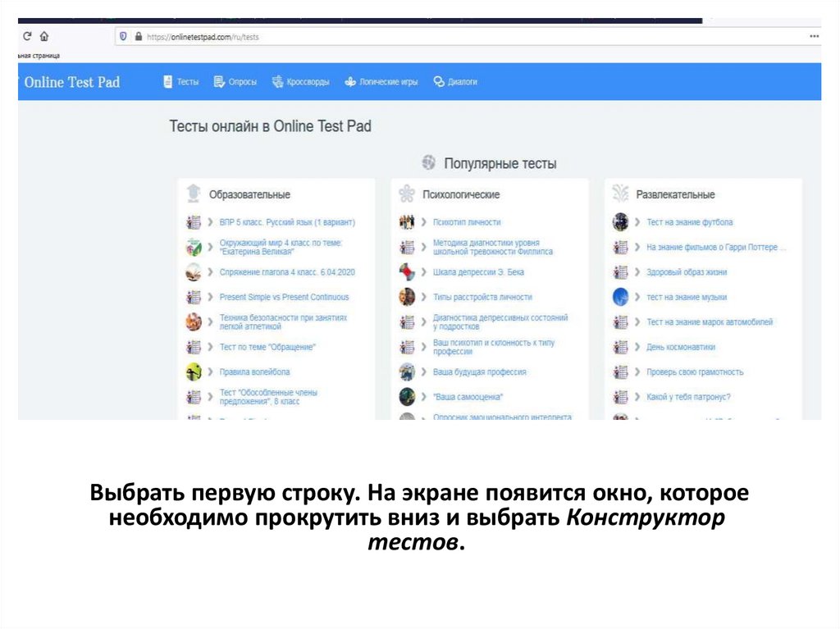Open Тест на знание марок автомобилей
The height and width of the screenshot is (629, 840).
point(710,322)
